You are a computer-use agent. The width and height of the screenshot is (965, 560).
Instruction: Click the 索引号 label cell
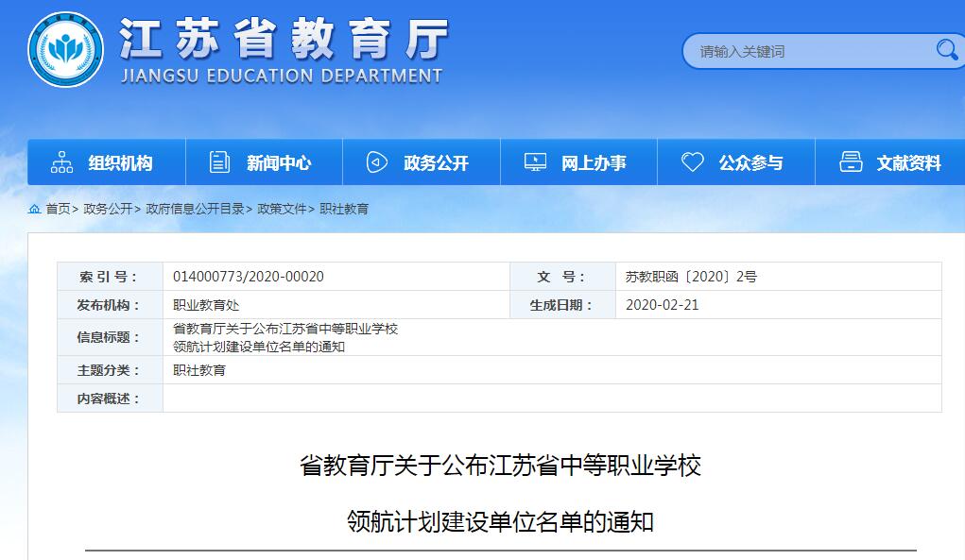[x=111, y=277]
